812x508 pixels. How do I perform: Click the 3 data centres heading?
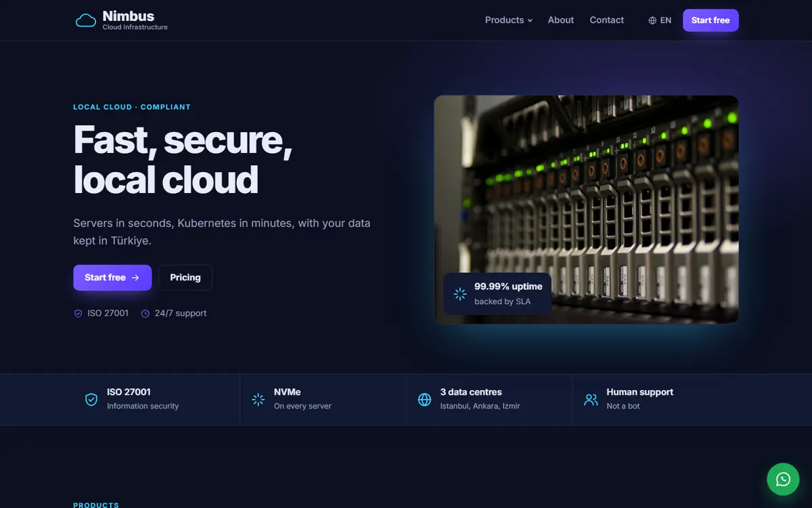[x=471, y=392]
